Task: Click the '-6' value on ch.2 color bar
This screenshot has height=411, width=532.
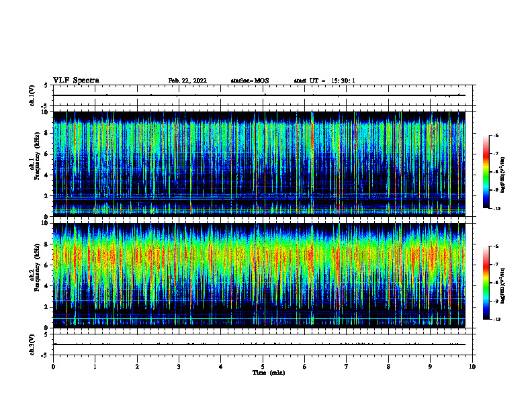Action: [x=496, y=246]
